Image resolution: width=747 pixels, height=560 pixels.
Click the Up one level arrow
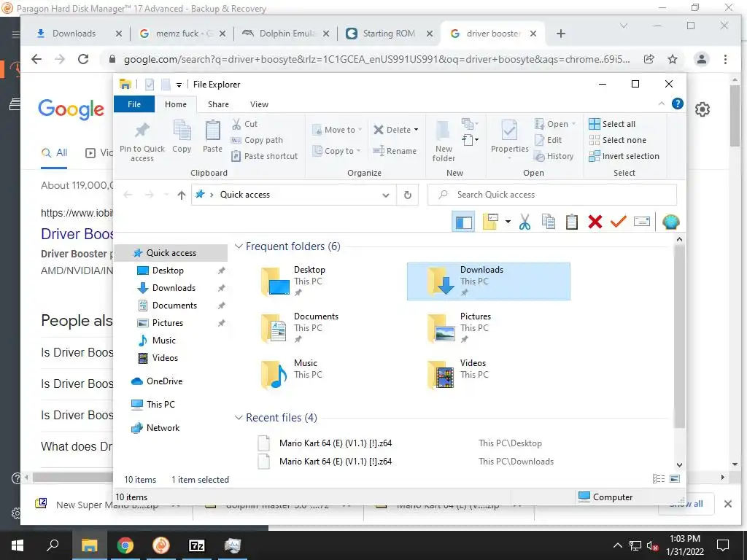[182, 195]
